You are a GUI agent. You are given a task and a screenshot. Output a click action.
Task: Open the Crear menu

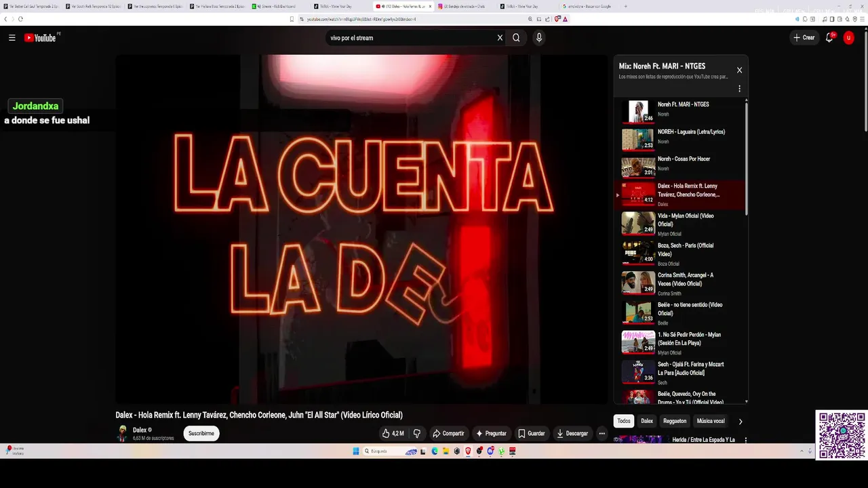(x=804, y=38)
